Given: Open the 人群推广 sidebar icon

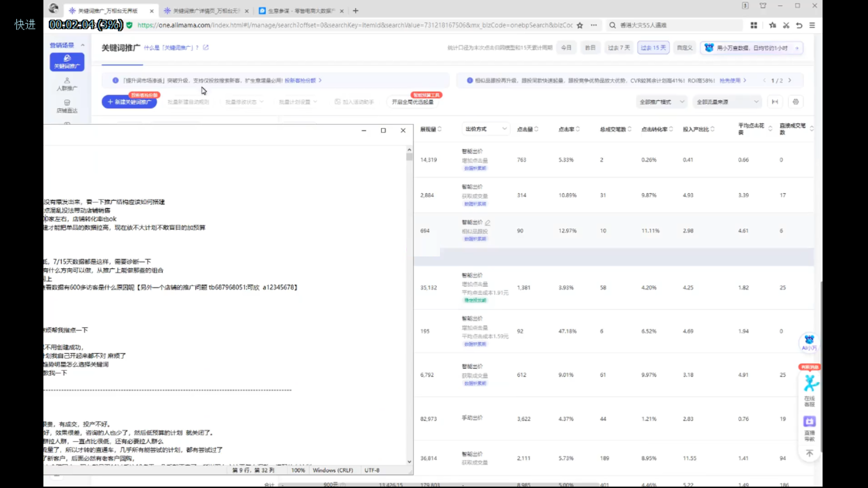Looking at the screenshot, I should click(67, 84).
